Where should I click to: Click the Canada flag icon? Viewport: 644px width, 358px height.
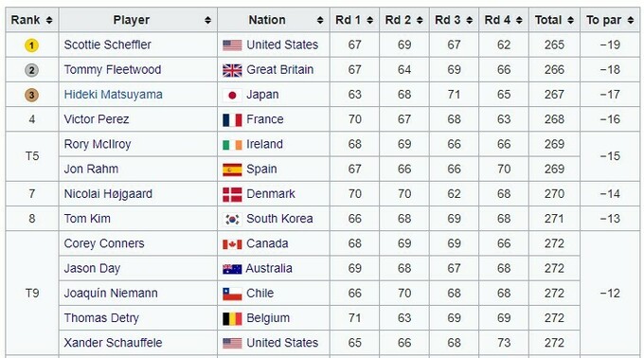pyautogui.click(x=232, y=244)
